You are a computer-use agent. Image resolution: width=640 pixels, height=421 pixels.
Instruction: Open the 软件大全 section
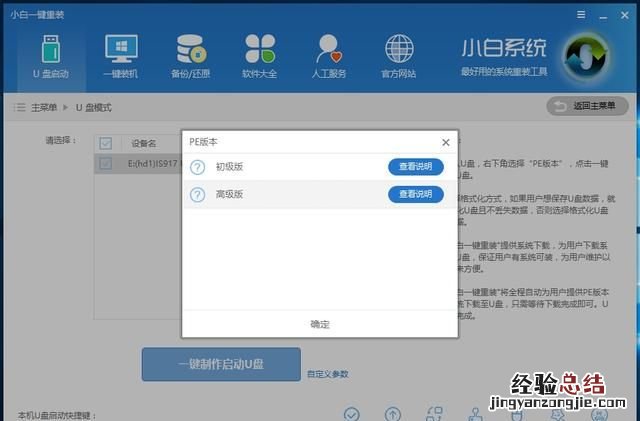click(260, 56)
